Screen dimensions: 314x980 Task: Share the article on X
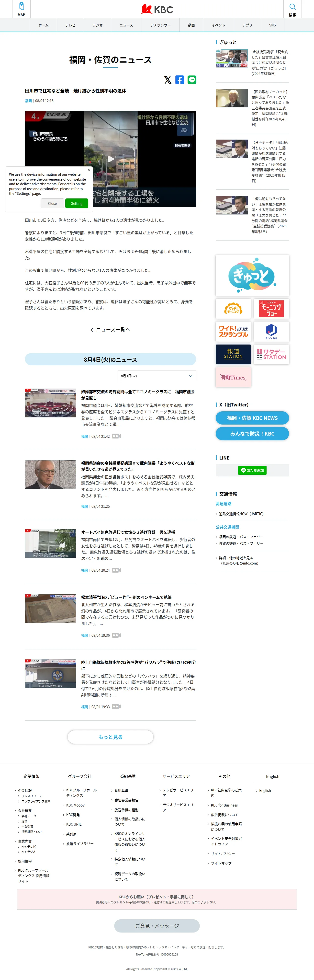pyautogui.click(x=168, y=80)
